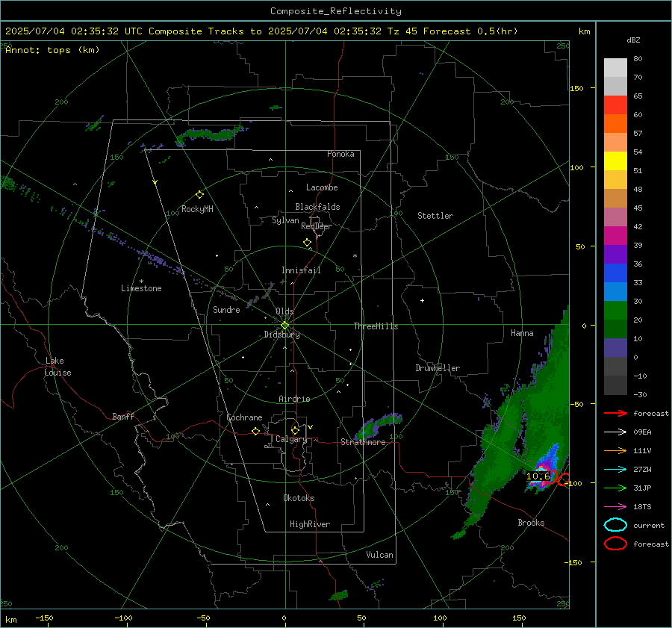Click the red forecast ellipse on the storm
The height and width of the screenshot is (628, 672).
[552, 478]
